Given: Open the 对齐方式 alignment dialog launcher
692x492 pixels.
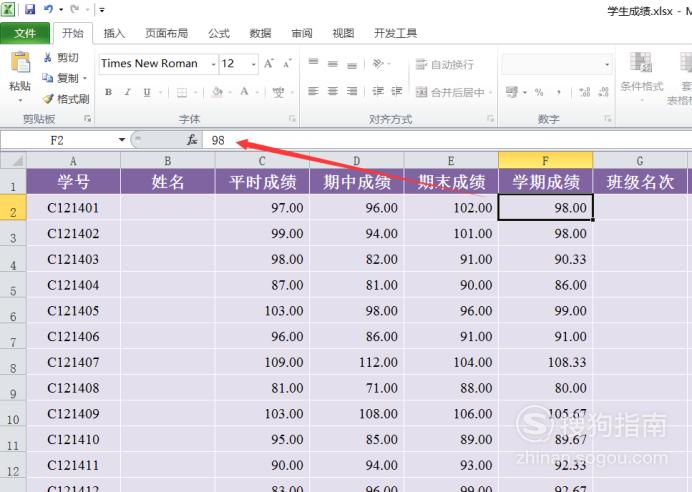Looking at the screenshot, I should point(490,118).
